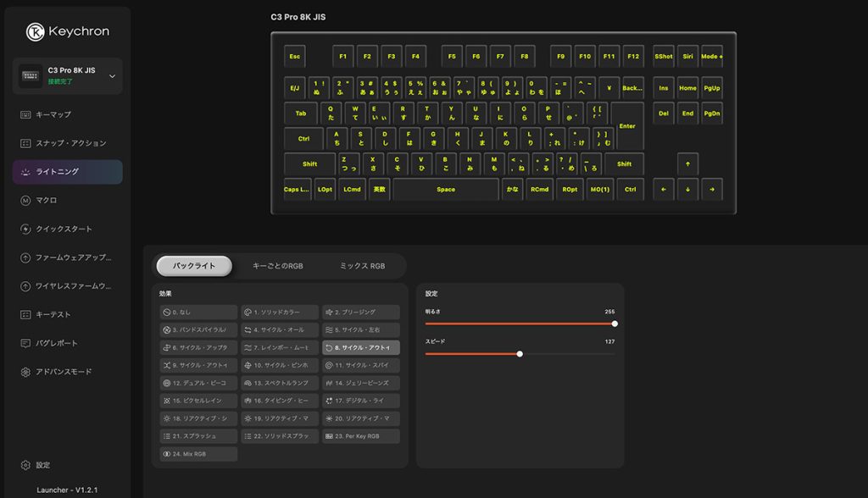Click the アドバンスモード gear icon
The height and width of the screenshot is (498, 868).
[x=25, y=372]
